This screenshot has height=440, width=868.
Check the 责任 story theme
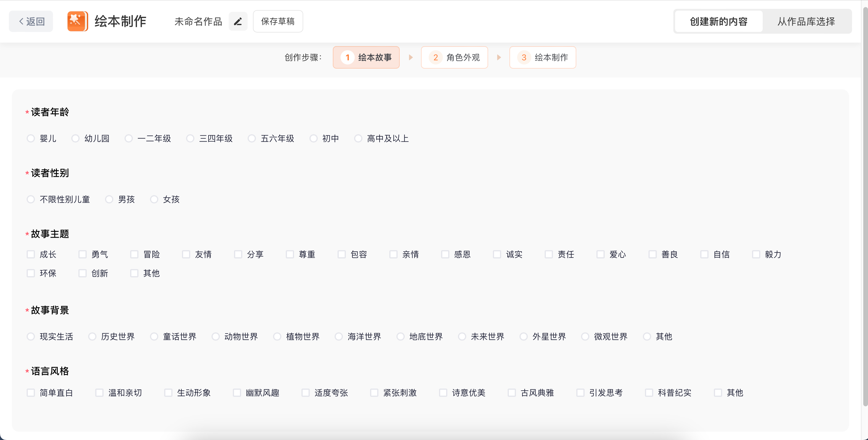coord(549,254)
